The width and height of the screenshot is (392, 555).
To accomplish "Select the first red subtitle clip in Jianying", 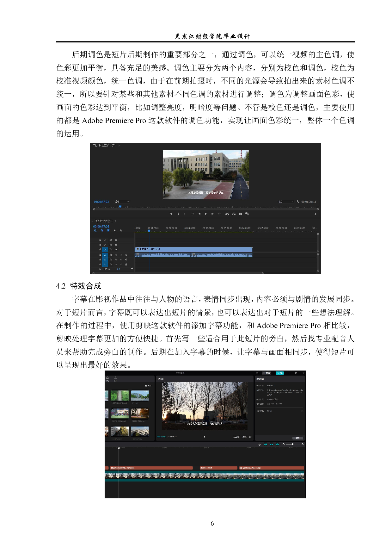I will coord(151,468).
